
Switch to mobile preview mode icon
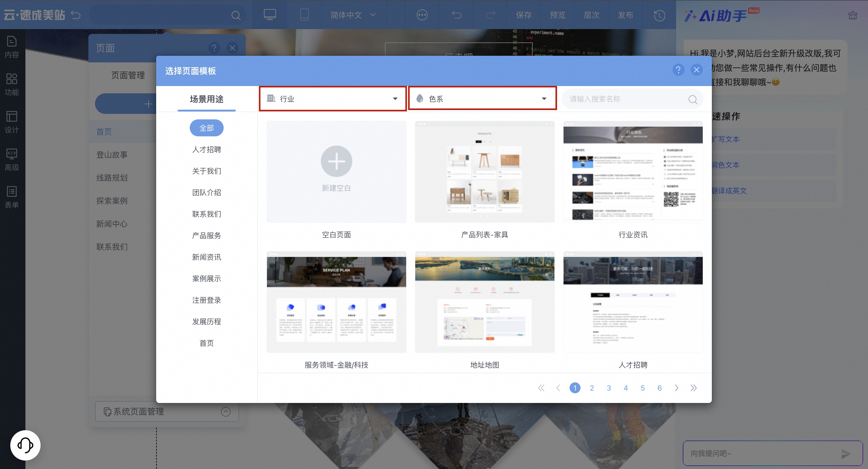pyautogui.click(x=304, y=15)
